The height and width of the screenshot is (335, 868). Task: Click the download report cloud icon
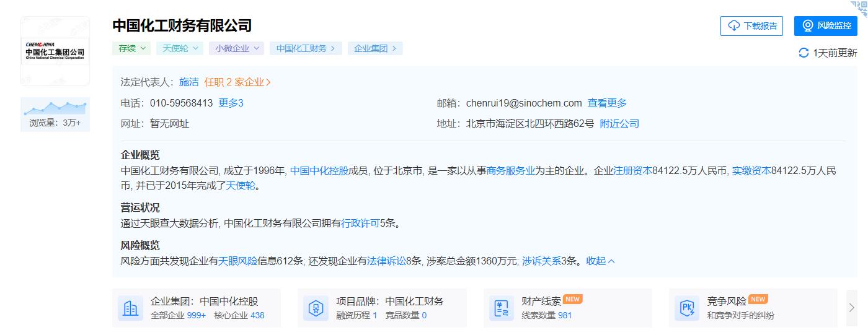click(734, 26)
